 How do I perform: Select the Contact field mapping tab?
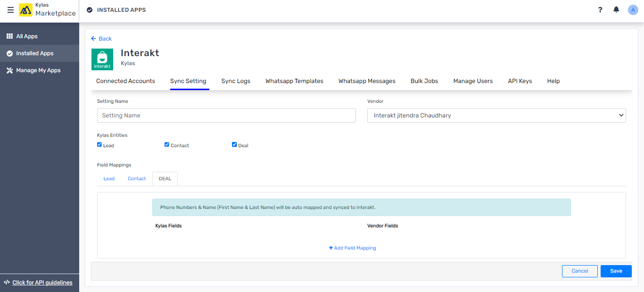(x=137, y=178)
